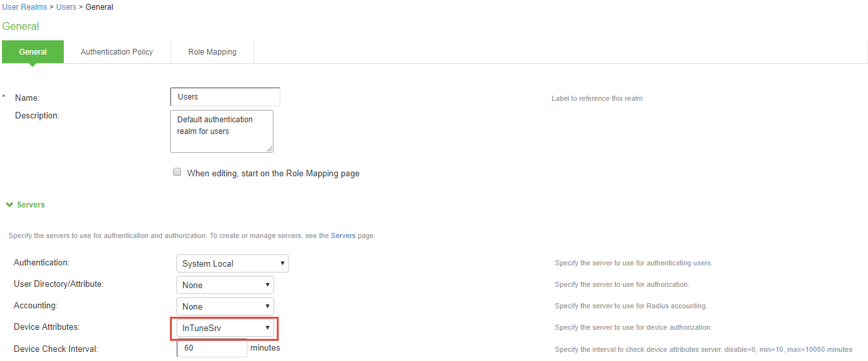Click the 'Accounting:' label

(x=36, y=306)
